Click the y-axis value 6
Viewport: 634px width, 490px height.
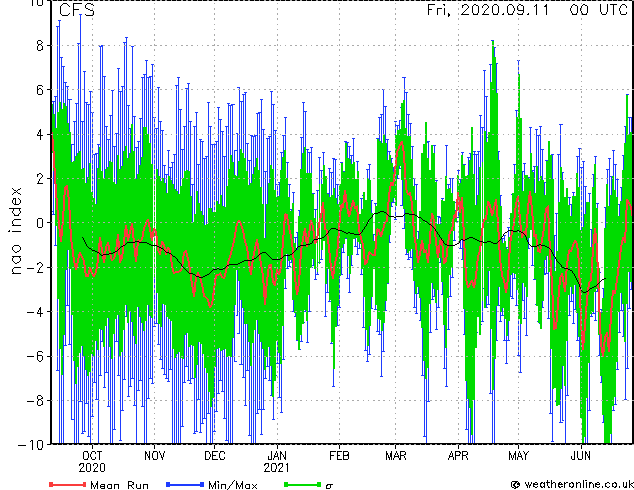[x=40, y=90]
